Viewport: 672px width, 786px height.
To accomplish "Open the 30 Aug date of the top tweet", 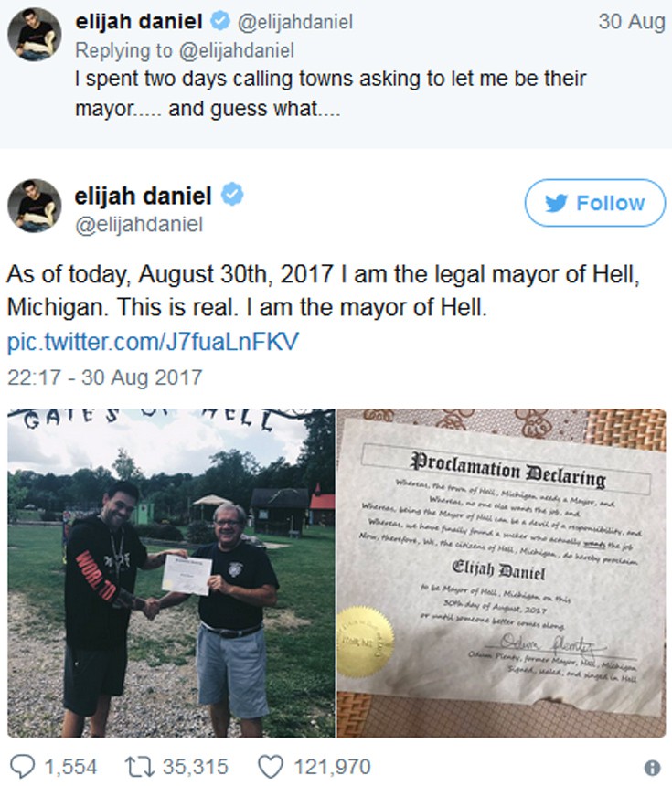I will coord(632,22).
